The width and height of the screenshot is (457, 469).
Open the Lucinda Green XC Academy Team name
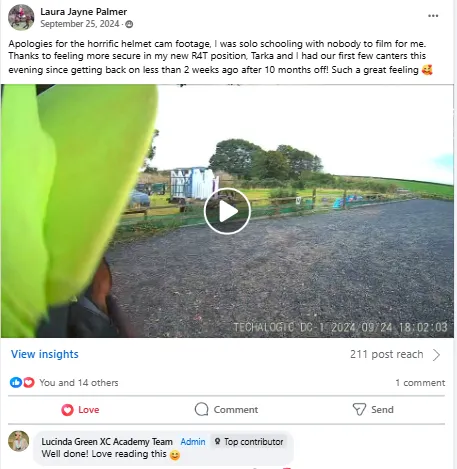tap(107, 442)
